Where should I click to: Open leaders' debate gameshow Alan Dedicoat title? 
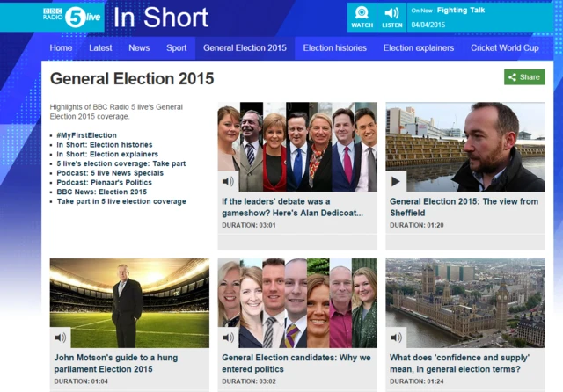click(292, 207)
